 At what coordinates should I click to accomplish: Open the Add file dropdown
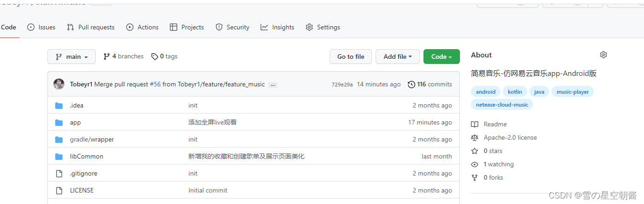397,57
